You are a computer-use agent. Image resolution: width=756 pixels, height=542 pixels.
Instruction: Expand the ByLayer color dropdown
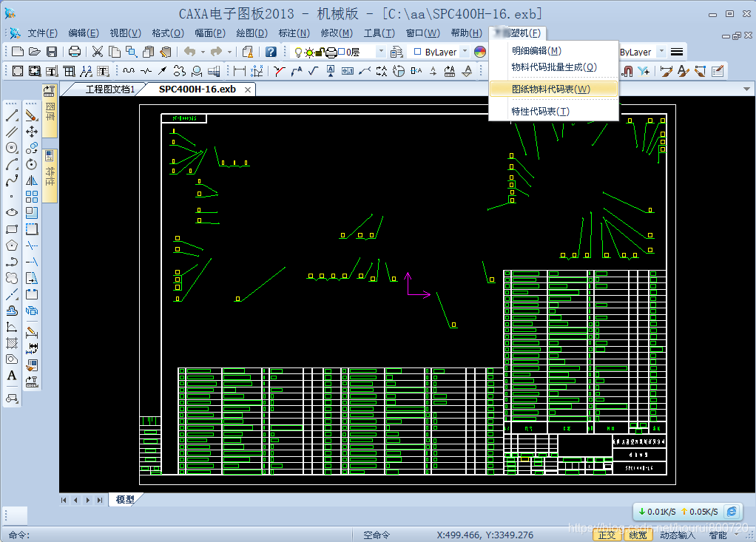tap(465, 52)
